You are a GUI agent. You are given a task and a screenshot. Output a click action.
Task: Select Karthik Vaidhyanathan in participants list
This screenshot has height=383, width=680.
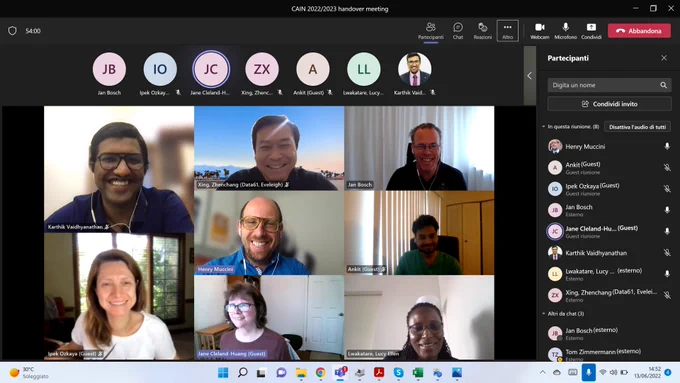(608, 252)
